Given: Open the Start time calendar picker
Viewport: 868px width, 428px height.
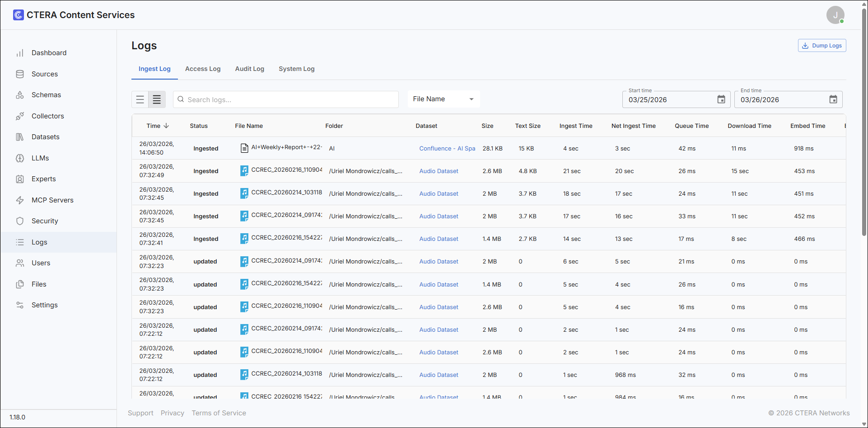Looking at the screenshot, I should tap(721, 99).
